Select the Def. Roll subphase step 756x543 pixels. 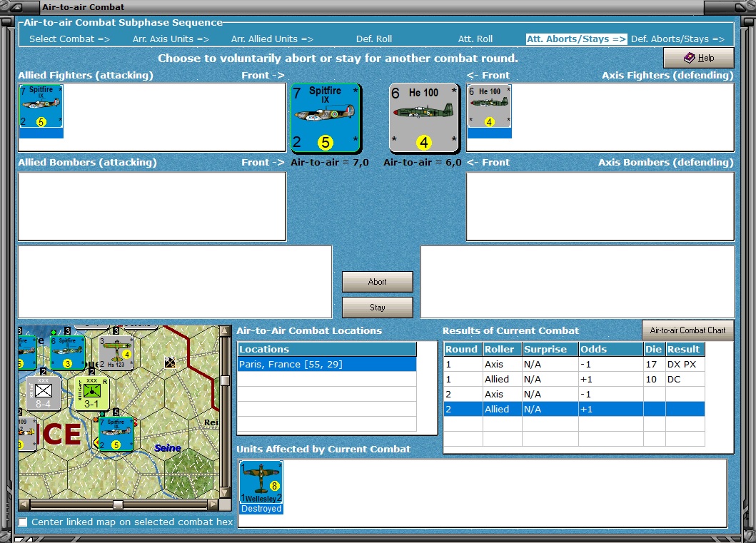coord(373,39)
